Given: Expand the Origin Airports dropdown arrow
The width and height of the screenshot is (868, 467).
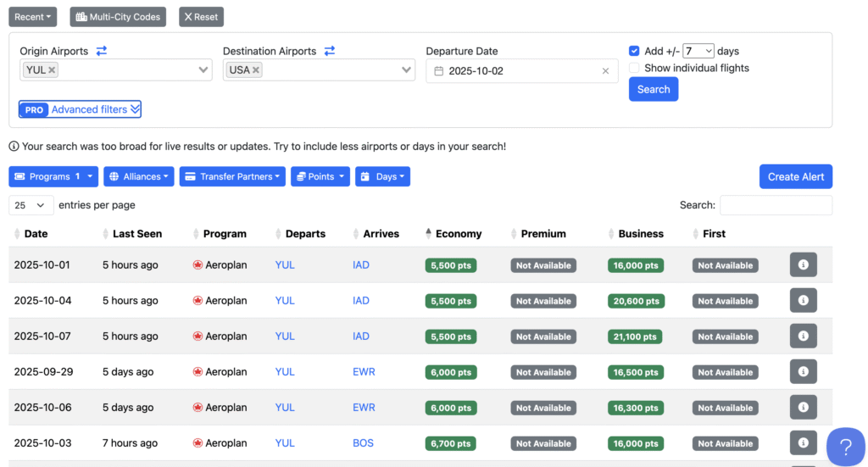Looking at the screenshot, I should [x=203, y=70].
